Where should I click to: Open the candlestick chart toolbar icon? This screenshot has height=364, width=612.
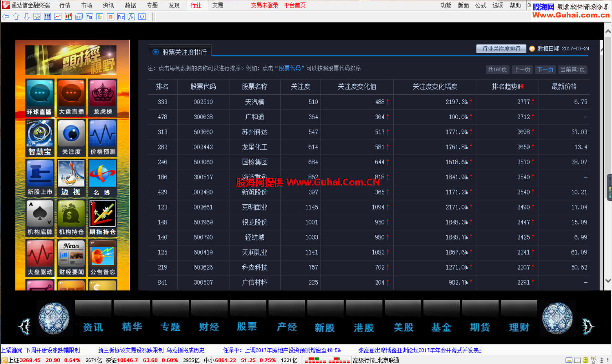[68, 17]
